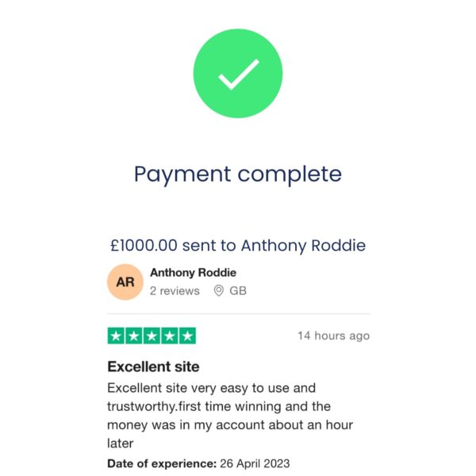Click the orange AR avatar circle
The width and height of the screenshot is (476, 476).
click(125, 282)
